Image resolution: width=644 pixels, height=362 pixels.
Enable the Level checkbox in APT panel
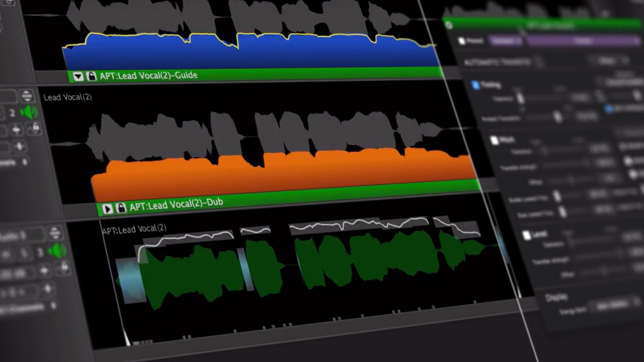[x=526, y=235]
